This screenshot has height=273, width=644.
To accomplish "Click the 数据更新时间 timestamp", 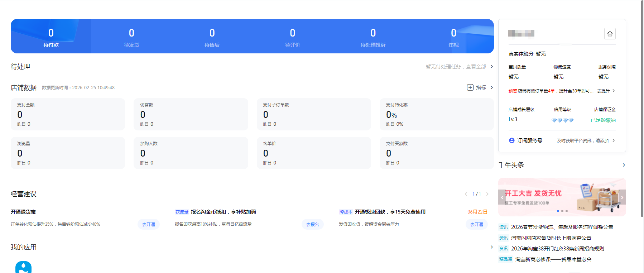I will coord(78,88).
